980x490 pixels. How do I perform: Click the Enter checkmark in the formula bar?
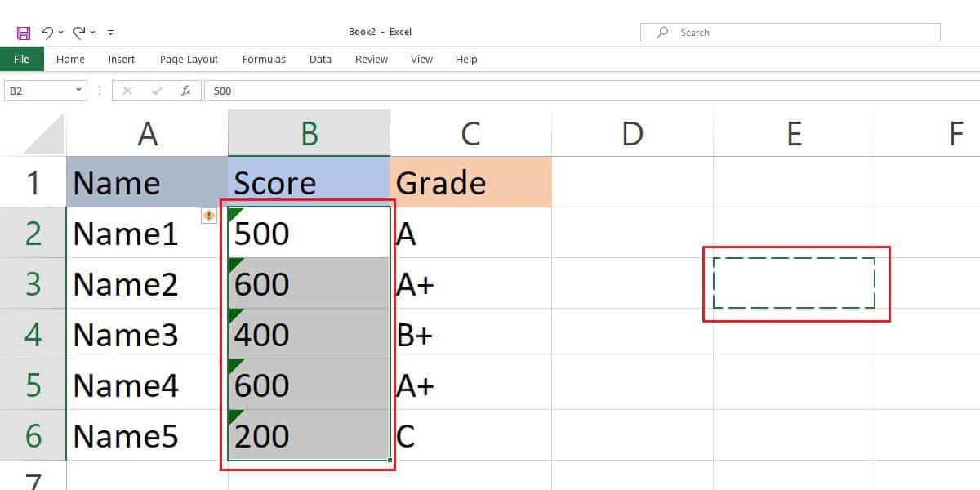155,91
